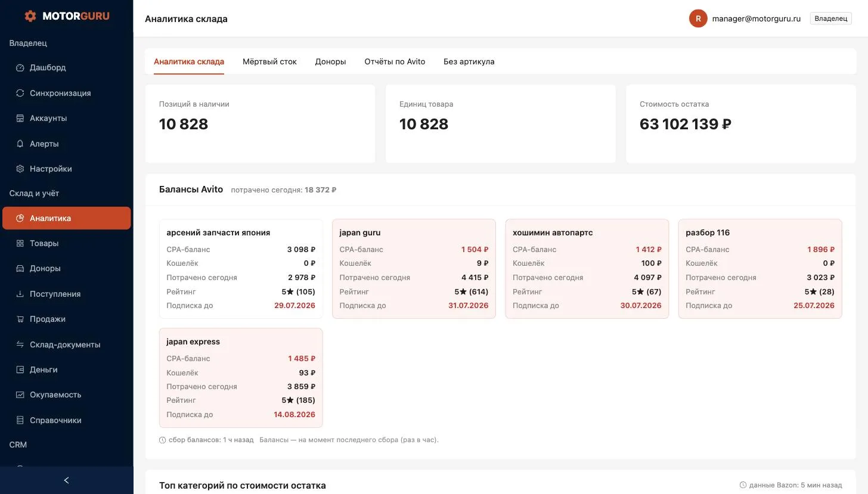
Task: Click the потрачено сегодня total 18 372 ₽
Action: [321, 190]
